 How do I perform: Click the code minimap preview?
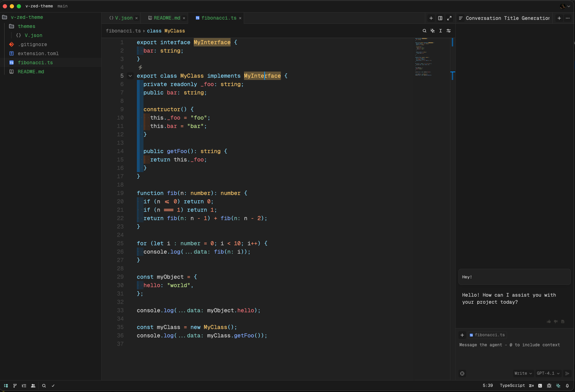click(x=425, y=57)
